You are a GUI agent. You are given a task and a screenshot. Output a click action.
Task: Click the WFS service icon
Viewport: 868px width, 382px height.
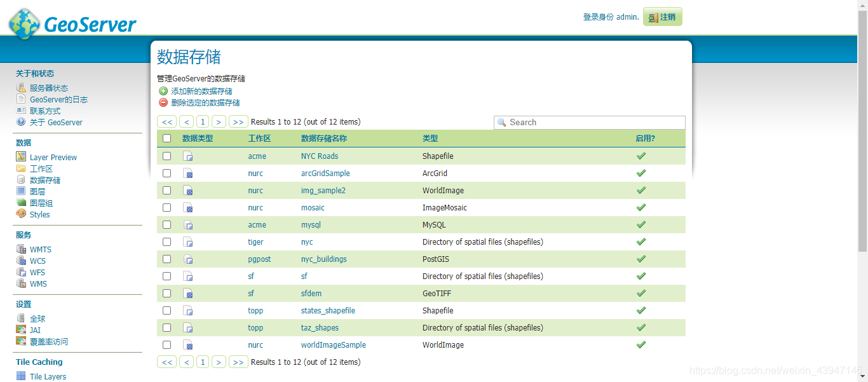click(21, 272)
